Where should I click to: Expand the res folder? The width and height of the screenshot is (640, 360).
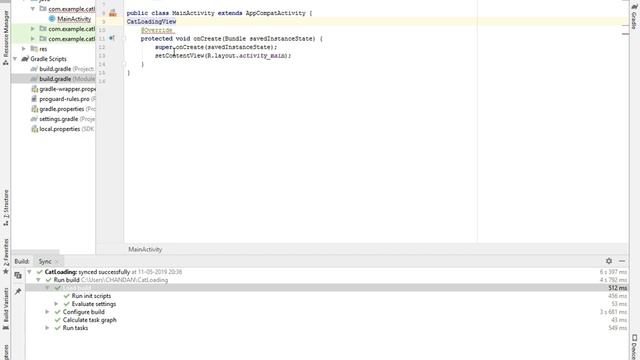(x=24, y=49)
